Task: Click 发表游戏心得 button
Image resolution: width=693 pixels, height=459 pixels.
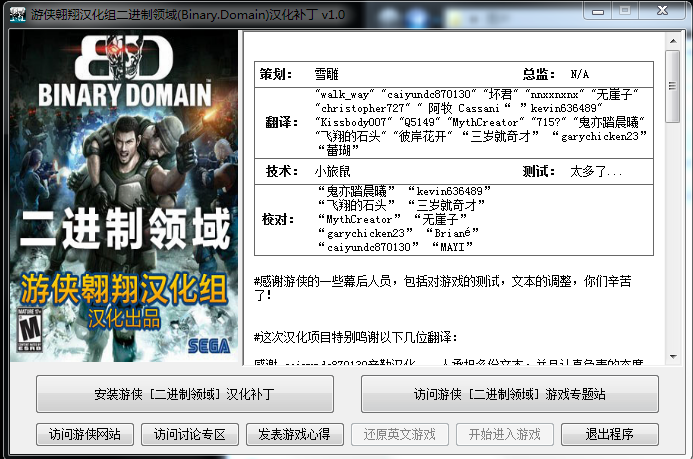Action: [295, 435]
